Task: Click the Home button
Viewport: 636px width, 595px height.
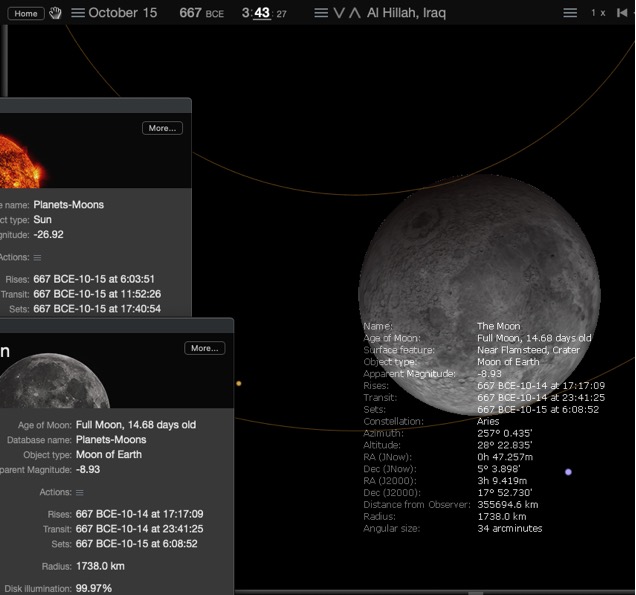Action: coord(26,13)
